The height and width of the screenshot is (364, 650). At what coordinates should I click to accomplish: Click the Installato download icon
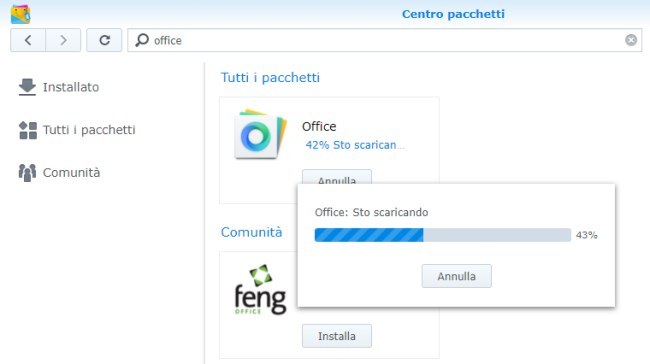tap(27, 87)
